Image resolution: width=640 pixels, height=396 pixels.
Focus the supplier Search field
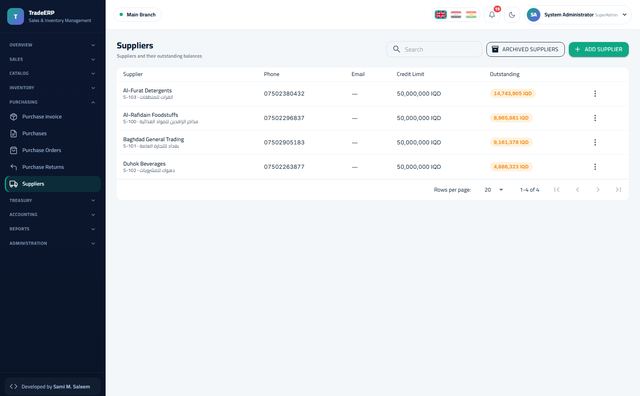434,49
